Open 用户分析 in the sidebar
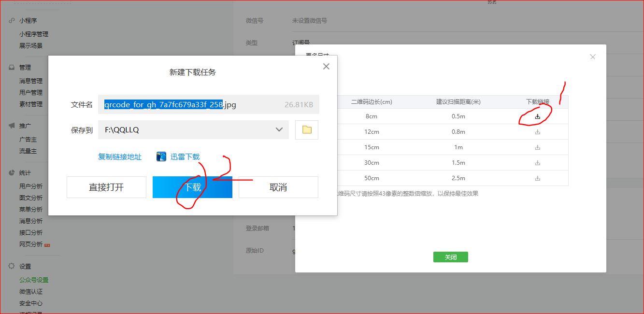 pyautogui.click(x=31, y=186)
